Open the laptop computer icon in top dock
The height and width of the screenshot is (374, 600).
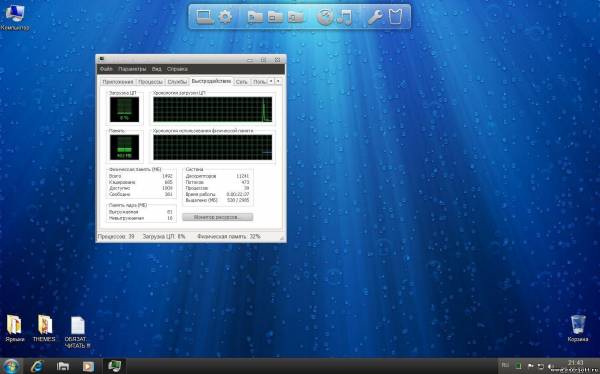click(x=204, y=17)
